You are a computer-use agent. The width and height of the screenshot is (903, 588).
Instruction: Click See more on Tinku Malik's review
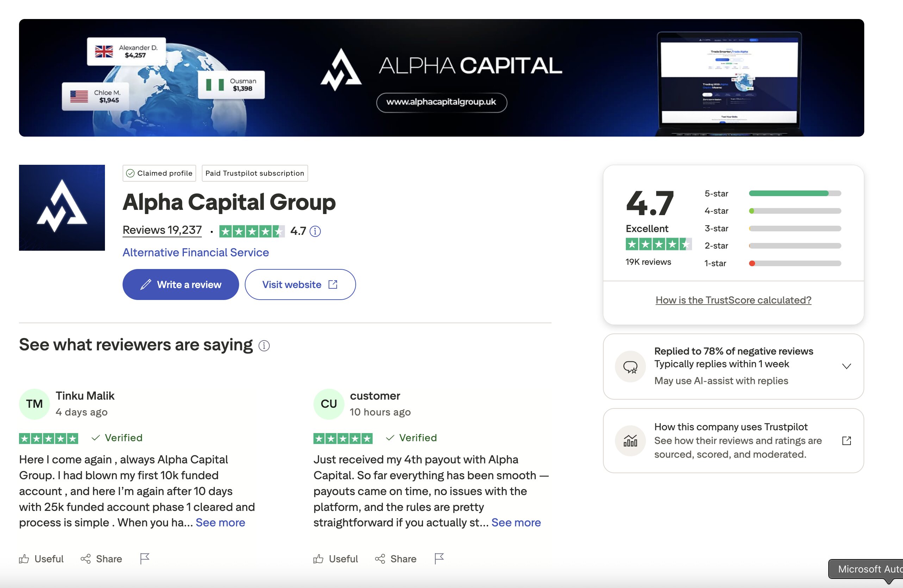(220, 523)
